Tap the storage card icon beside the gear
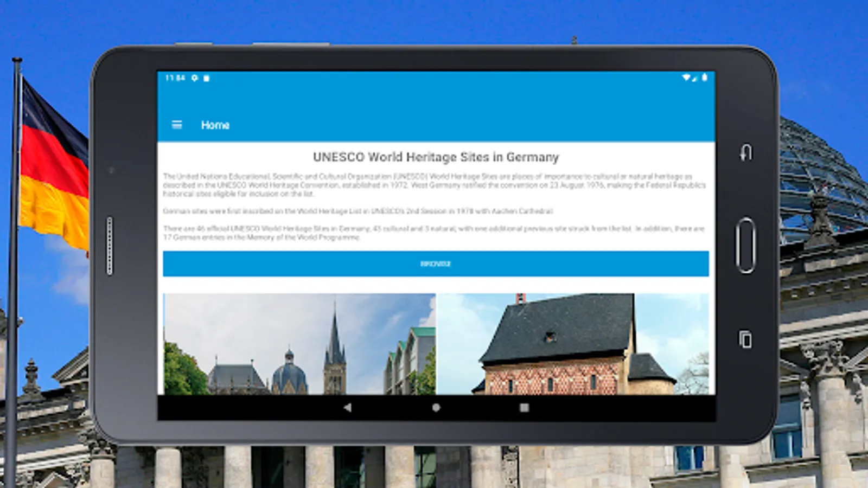This screenshot has width=868, height=488. [x=206, y=78]
